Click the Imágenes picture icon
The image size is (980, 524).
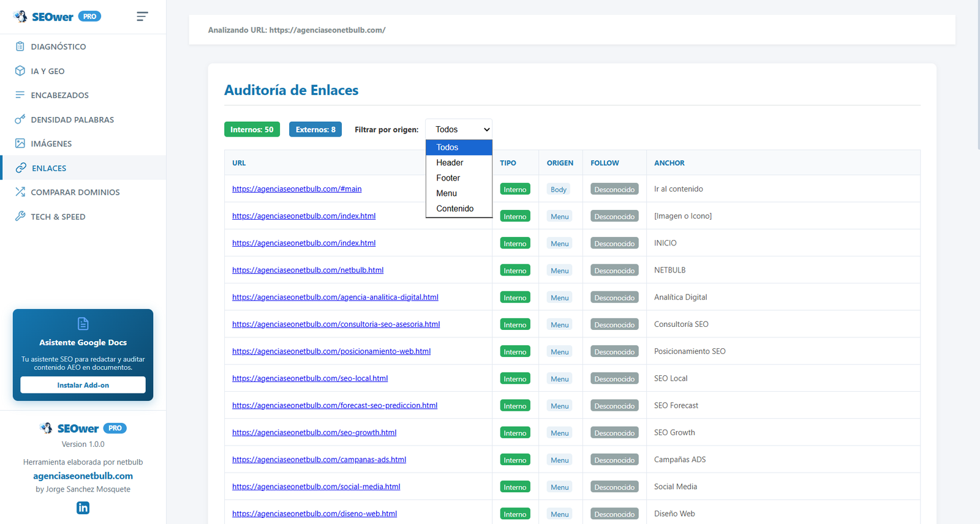click(x=20, y=143)
